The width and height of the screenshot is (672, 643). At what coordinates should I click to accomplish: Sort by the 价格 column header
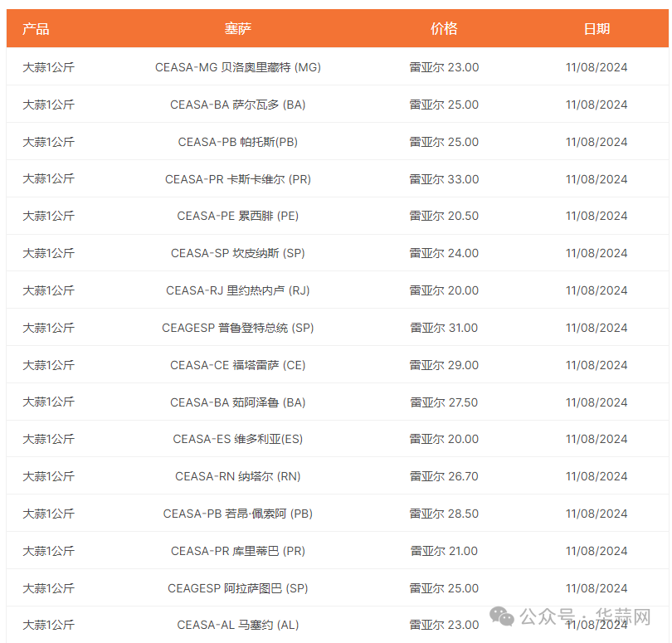444,29
